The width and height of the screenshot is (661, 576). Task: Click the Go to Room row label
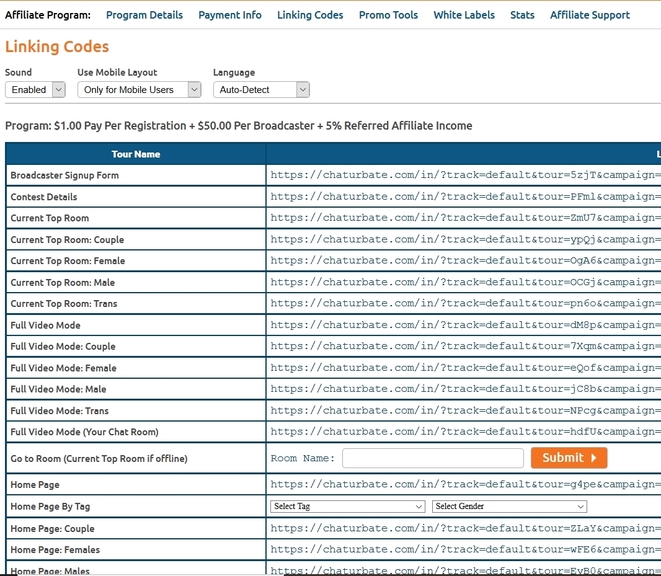[x=99, y=458]
